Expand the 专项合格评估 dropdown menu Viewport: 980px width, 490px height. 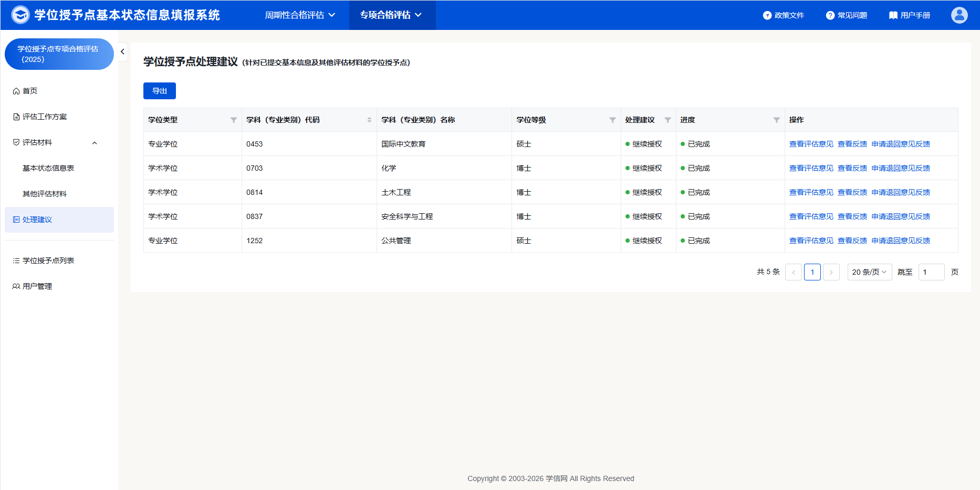pos(391,15)
